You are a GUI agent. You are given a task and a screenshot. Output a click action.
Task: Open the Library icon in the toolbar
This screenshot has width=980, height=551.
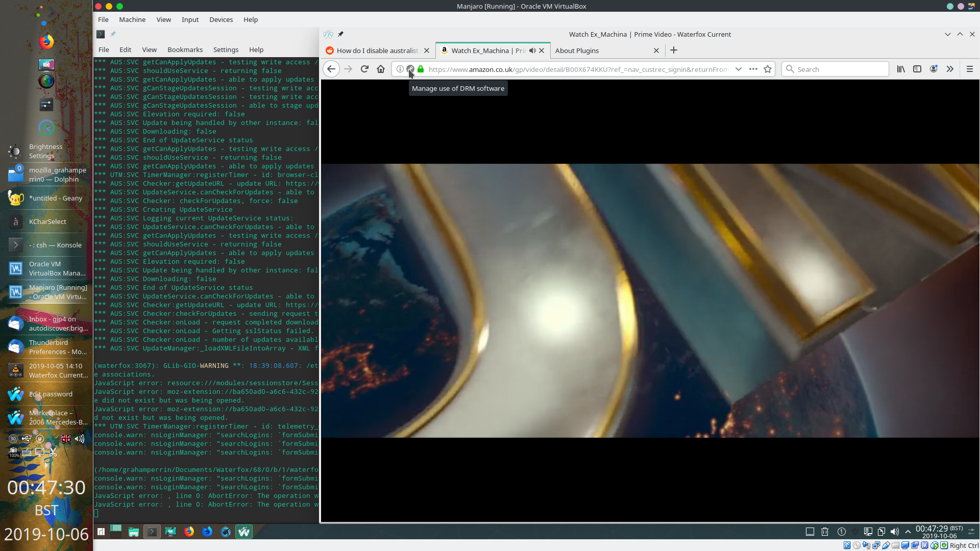point(901,69)
